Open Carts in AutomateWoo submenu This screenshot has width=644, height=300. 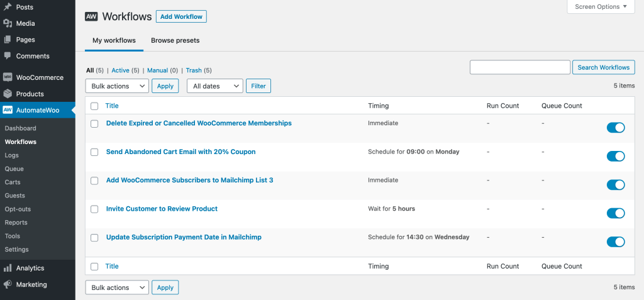[13, 182]
